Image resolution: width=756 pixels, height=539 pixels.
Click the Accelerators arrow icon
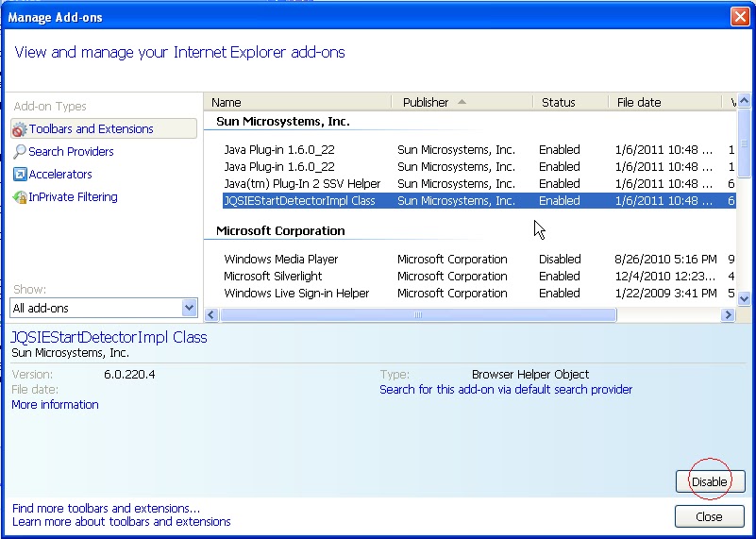20,174
